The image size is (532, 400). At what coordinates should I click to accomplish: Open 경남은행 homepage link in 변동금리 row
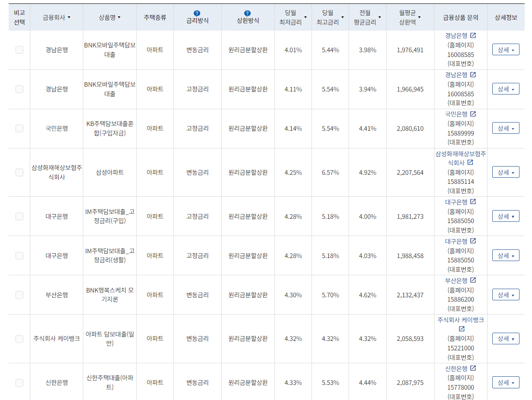click(456, 35)
